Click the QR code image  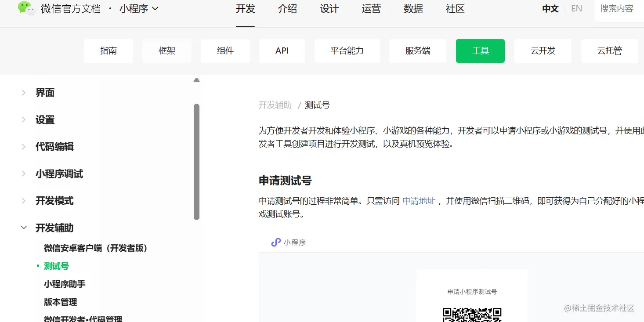coord(472,315)
